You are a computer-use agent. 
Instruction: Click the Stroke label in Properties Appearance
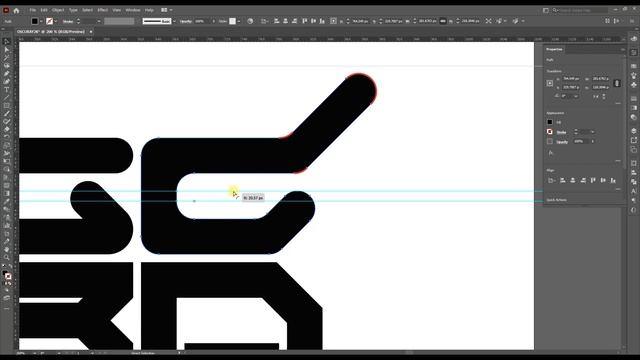point(561,132)
